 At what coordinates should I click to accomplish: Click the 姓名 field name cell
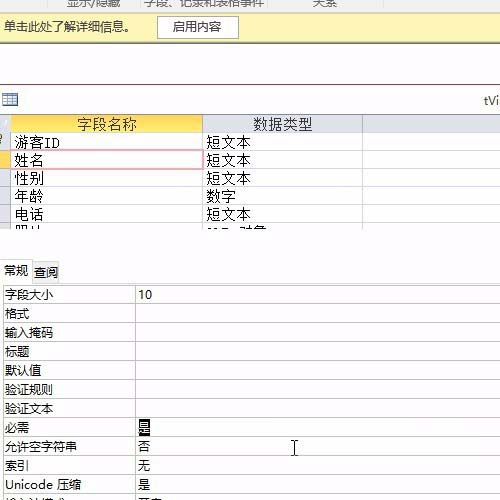click(107, 160)
